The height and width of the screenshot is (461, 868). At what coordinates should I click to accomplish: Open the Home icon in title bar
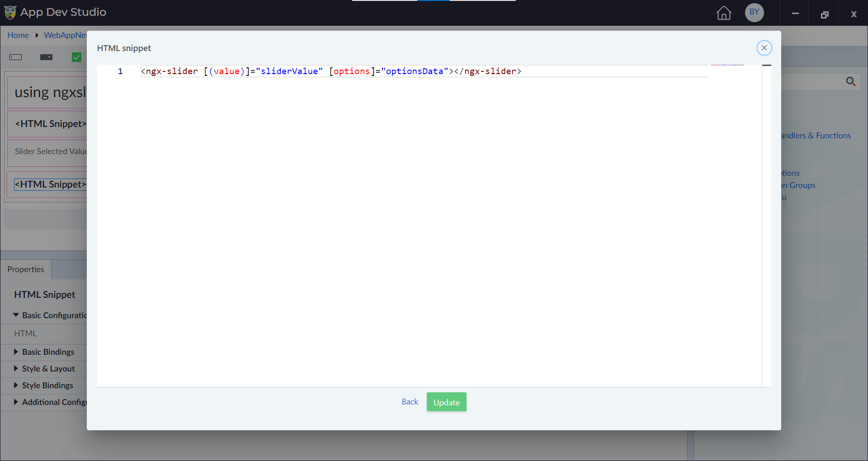[724, 13]
